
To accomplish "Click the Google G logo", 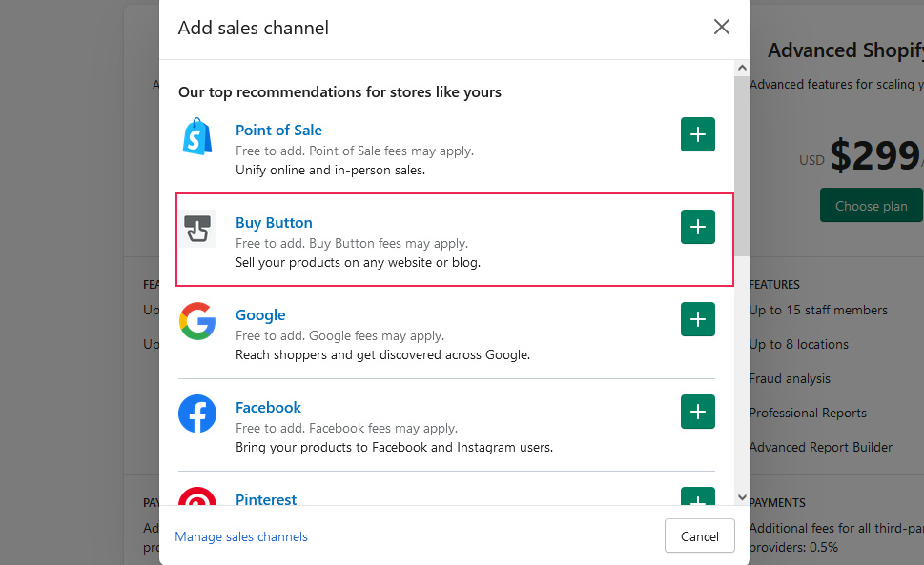I will [x=197, y=321].
